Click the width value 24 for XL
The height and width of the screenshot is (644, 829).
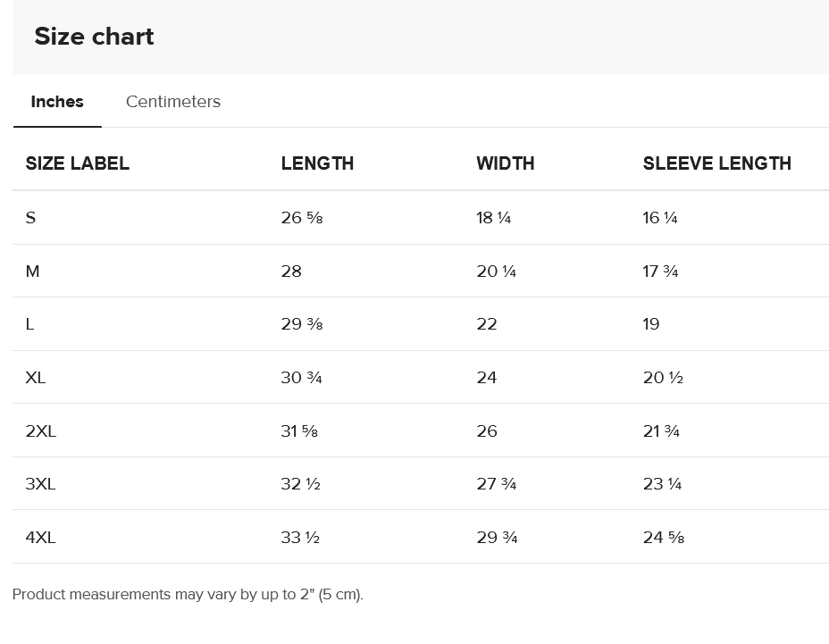point(487,378)
